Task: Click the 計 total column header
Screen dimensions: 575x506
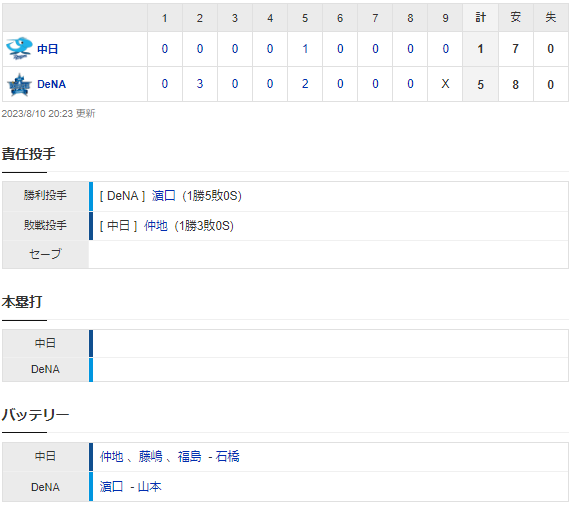Action: (481, 17)
